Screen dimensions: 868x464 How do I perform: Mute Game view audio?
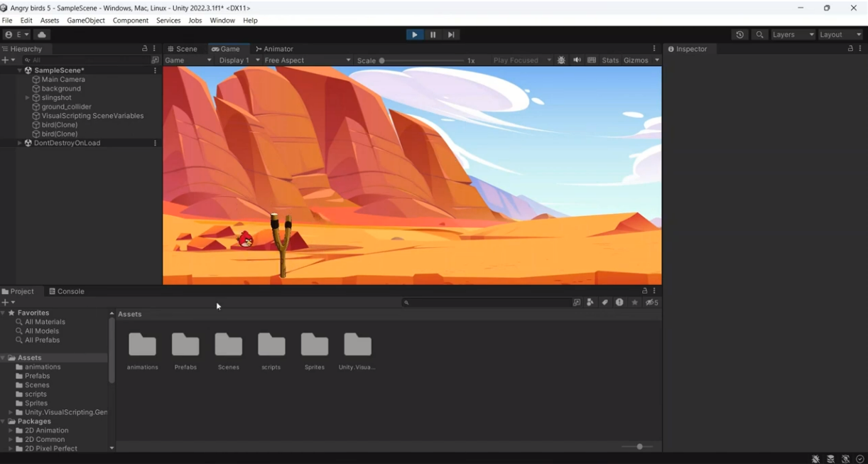coord(577,60)
